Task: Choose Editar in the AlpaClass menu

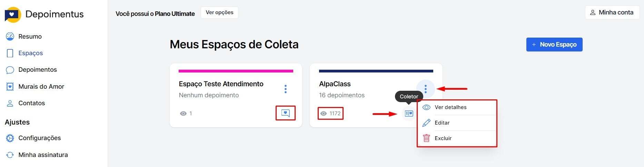Action: (x=442, y=123)
